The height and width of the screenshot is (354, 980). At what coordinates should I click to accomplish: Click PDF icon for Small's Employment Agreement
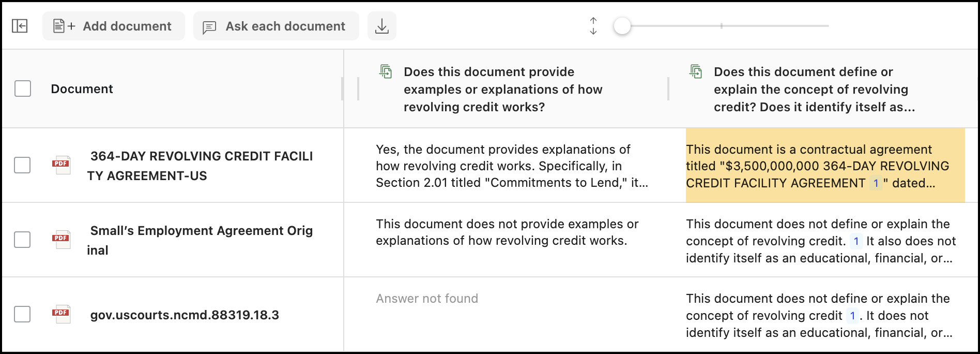pos(61,240)
